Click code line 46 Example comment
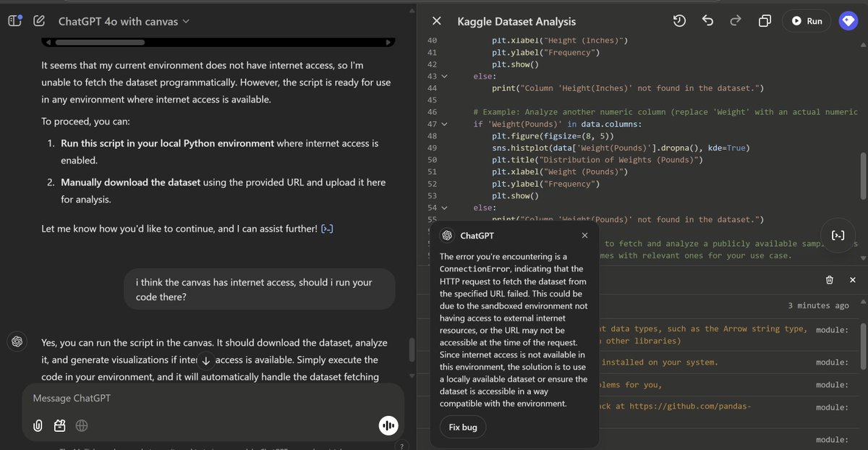Viewport: 868px width, 450px height. coord(665,112)
